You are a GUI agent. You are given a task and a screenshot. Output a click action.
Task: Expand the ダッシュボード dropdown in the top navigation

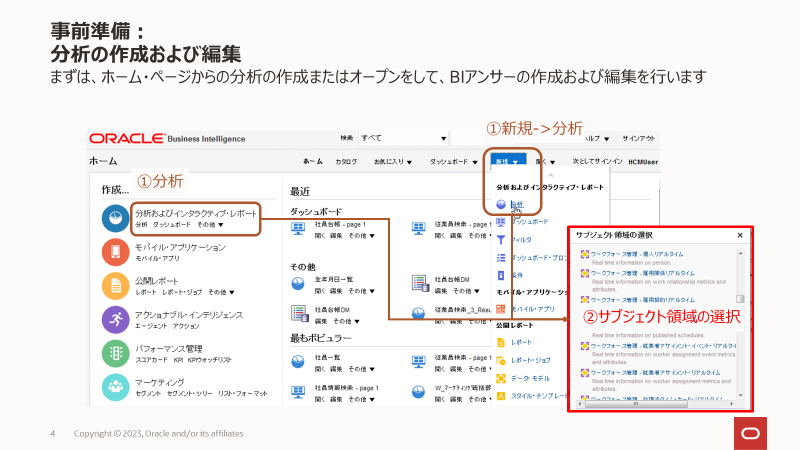pos(454,162)
